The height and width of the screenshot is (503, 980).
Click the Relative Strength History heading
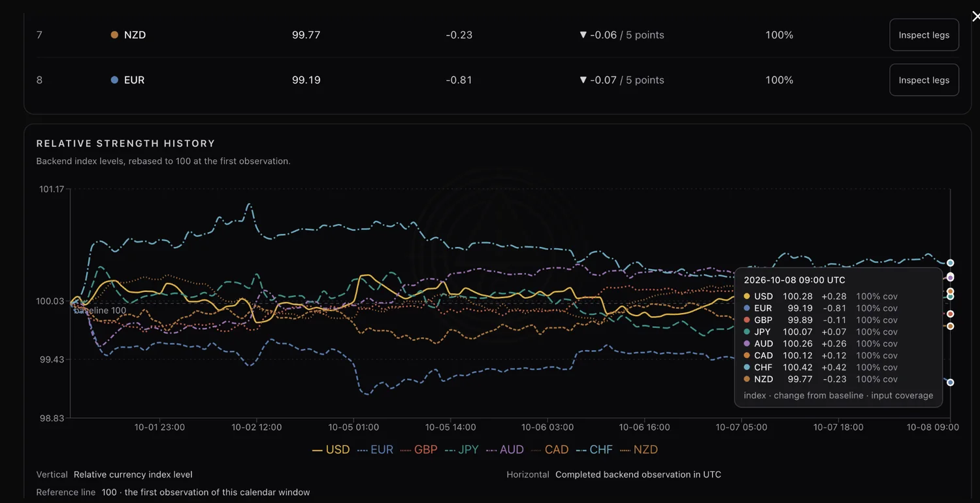click(x=125, y=143)
